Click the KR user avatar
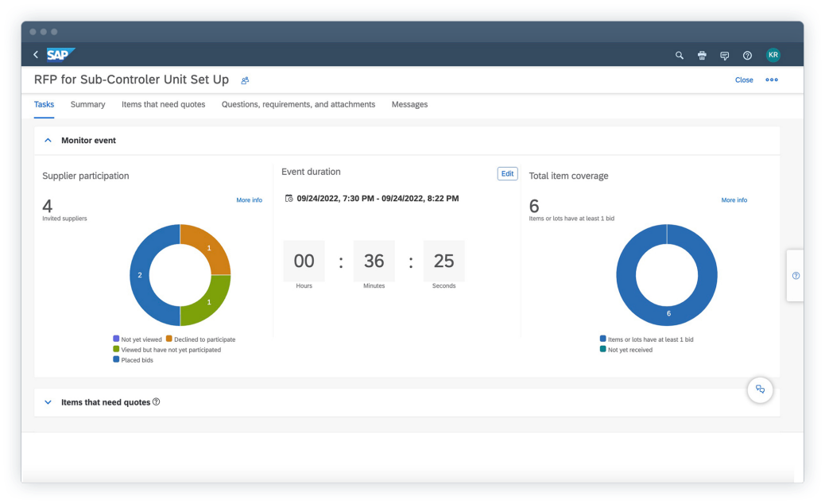Image resolution: width=825 pixels, height=504 pixels. [773, 56]
